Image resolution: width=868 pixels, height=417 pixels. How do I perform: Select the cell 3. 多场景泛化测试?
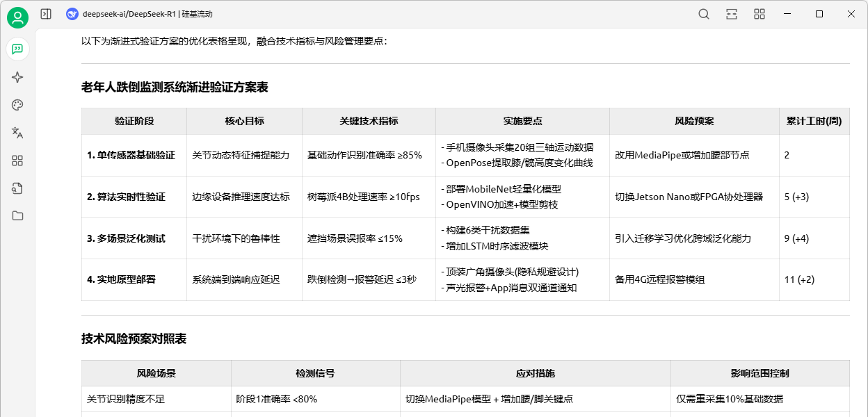point(134,238)
